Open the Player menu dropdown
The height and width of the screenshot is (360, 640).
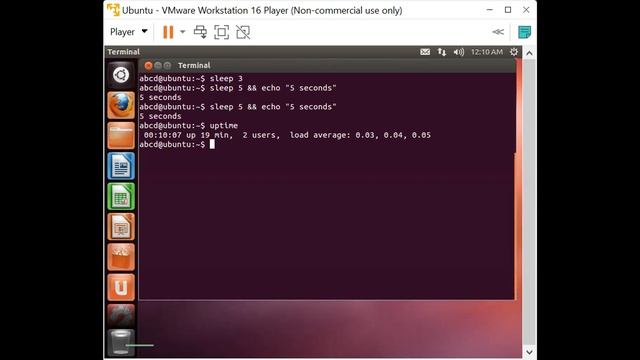tap(129, 32)
